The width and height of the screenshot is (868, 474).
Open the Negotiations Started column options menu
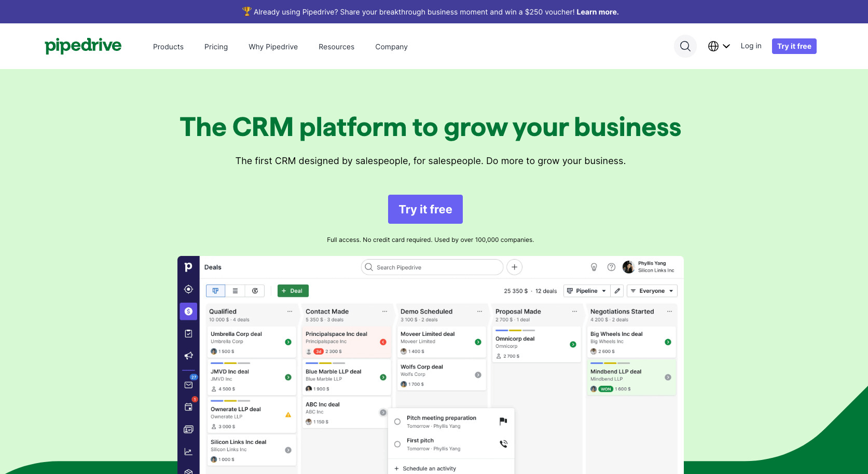pyautogui.click(x=669, y=312)
